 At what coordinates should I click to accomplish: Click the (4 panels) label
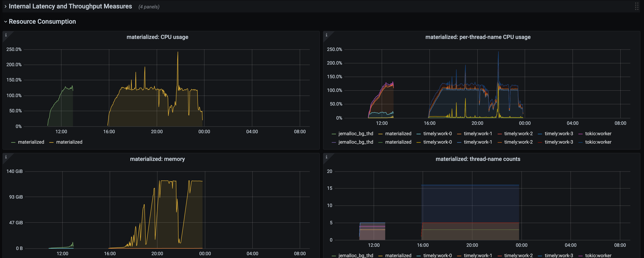149,7
